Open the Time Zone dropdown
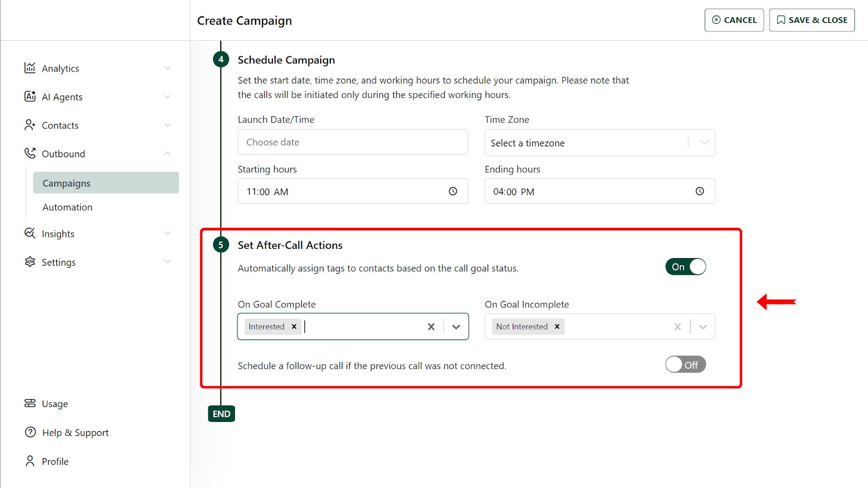The height and width of the screenshot is (488, 868). tap(704, 143)
